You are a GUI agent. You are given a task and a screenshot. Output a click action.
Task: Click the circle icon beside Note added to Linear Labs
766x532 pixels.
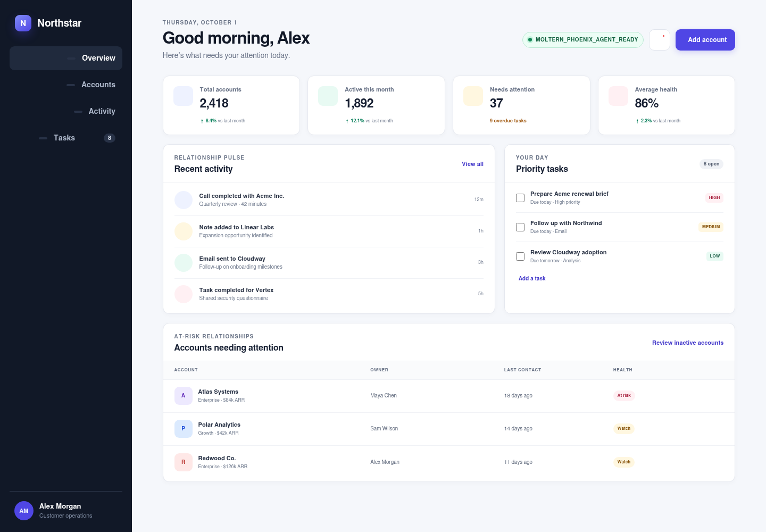(x=184, y=231)
